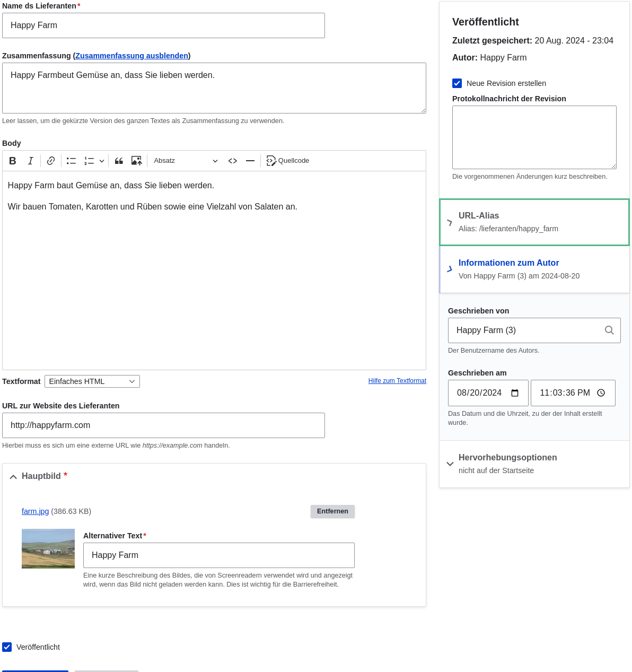Open the date picker calendar icon
Image resolution: width=632 pixels, height=672 pixels.
pyautogui.click(x=515, y=393)
